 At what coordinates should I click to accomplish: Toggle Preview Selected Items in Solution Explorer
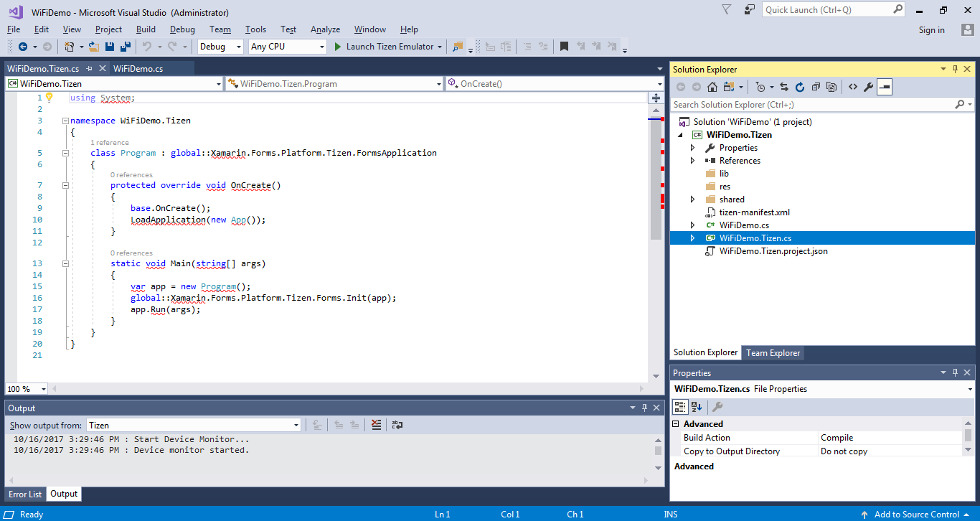click(885, 87)
